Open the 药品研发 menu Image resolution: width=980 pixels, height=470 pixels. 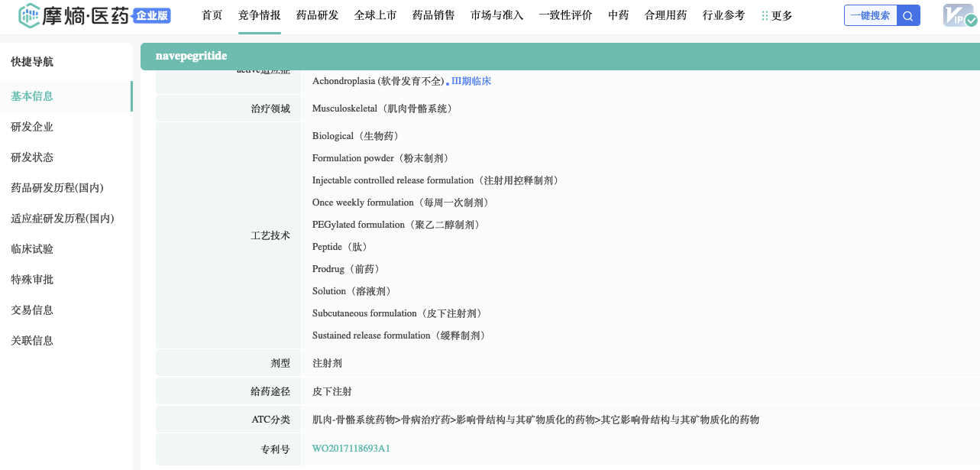tap(317, 15)
